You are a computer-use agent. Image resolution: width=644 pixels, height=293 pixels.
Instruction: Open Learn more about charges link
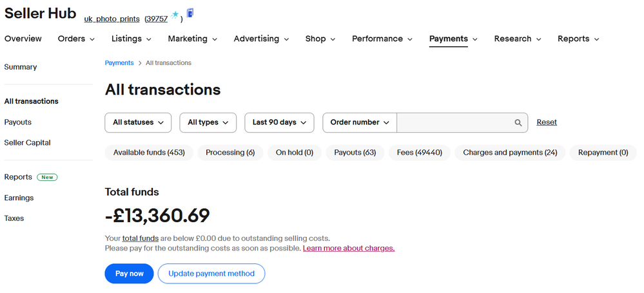click(349, 249)
